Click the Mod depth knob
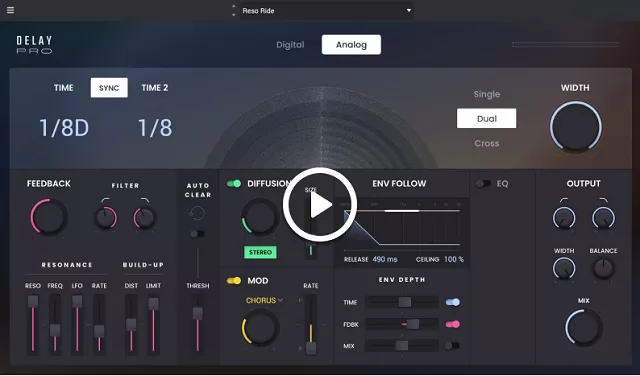The image size is (640, 376). pyautogui.click(x=260, y=327)
